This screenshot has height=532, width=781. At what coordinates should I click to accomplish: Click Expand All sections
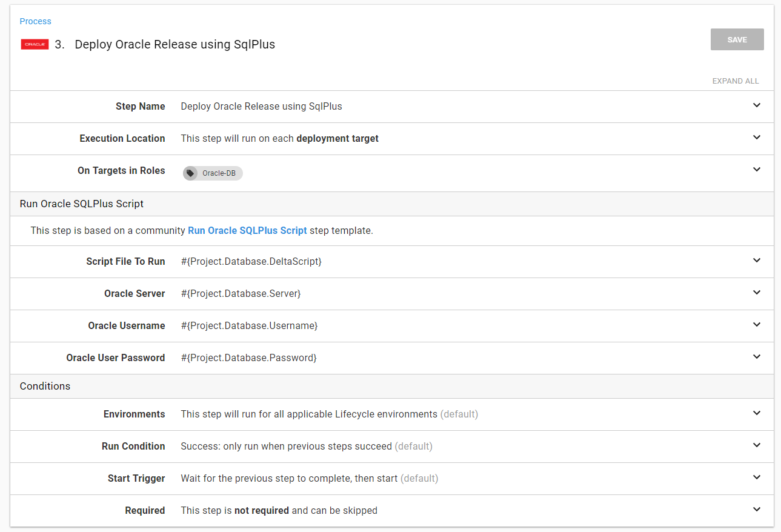tap(735, 81)
